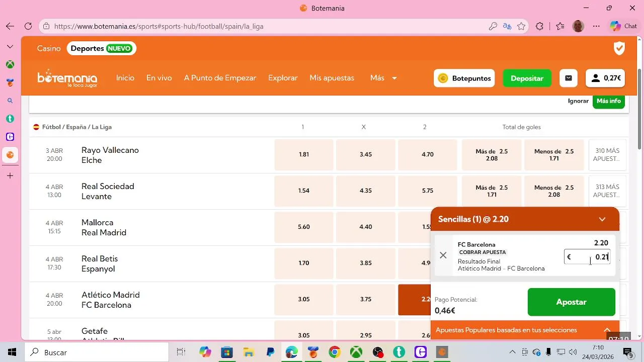The height and width of the screenshot is (362, 644).
Task: Open Google Chrome on taskbar
Action: (x=335, y=352)
